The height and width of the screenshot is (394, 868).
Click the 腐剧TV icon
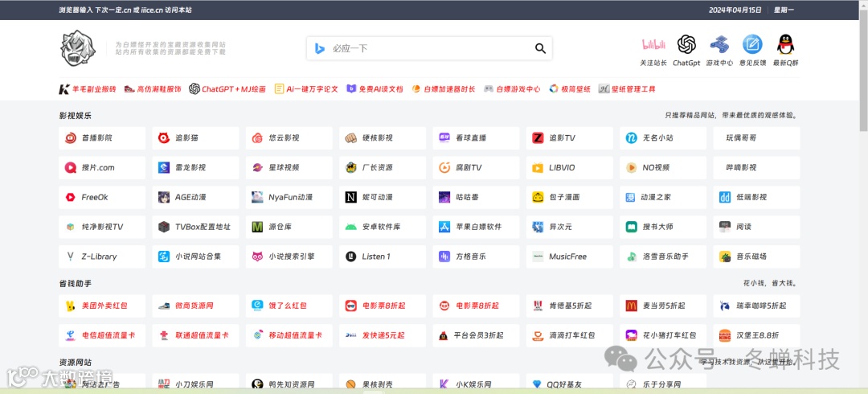click(444, 167)
